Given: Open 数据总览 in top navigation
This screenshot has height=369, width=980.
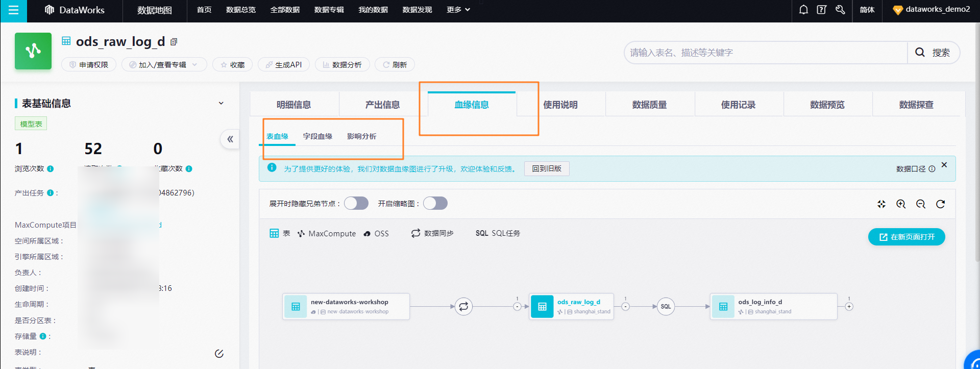Looking at the screenshot, I should (241, 10).
